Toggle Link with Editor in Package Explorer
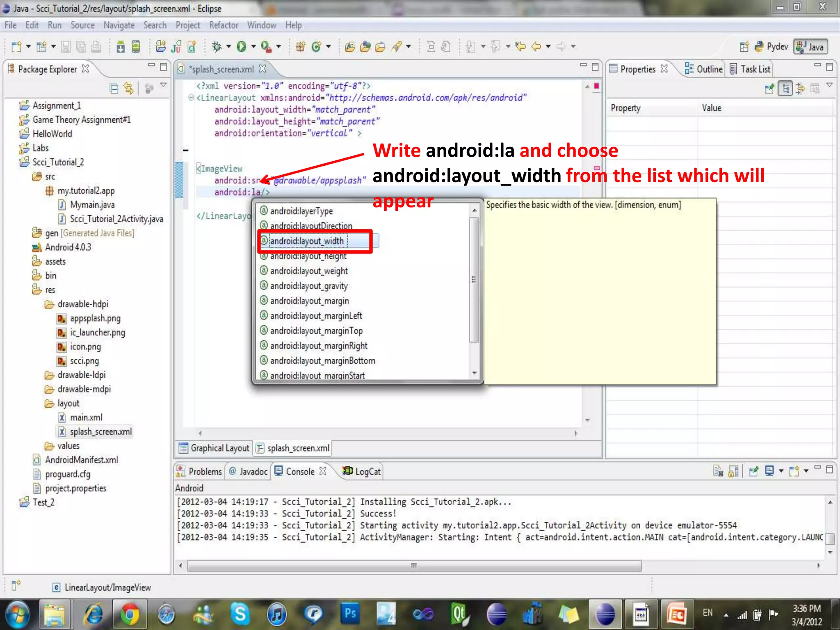Viewport: 840px width, 630px height. [x=129, y=88]
